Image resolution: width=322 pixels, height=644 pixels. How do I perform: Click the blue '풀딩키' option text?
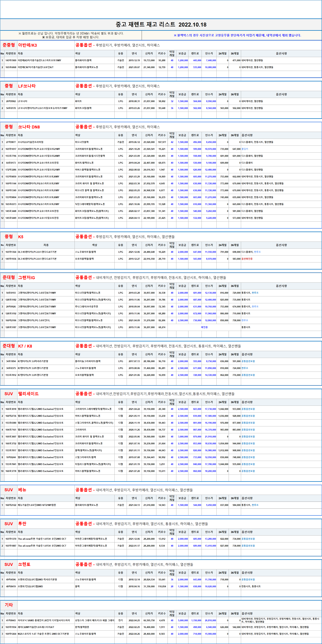[245, 149]
